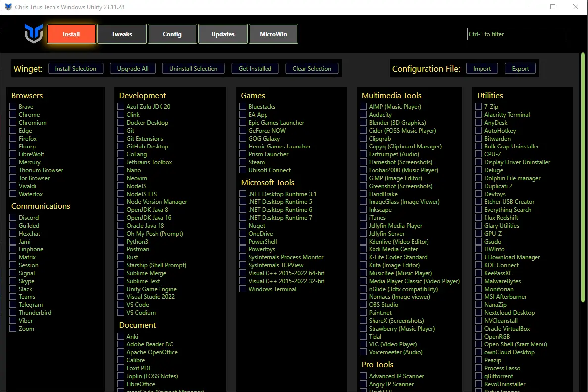
Task: Select the LibreOffice checkbox
Action: [x=121, y=384]
